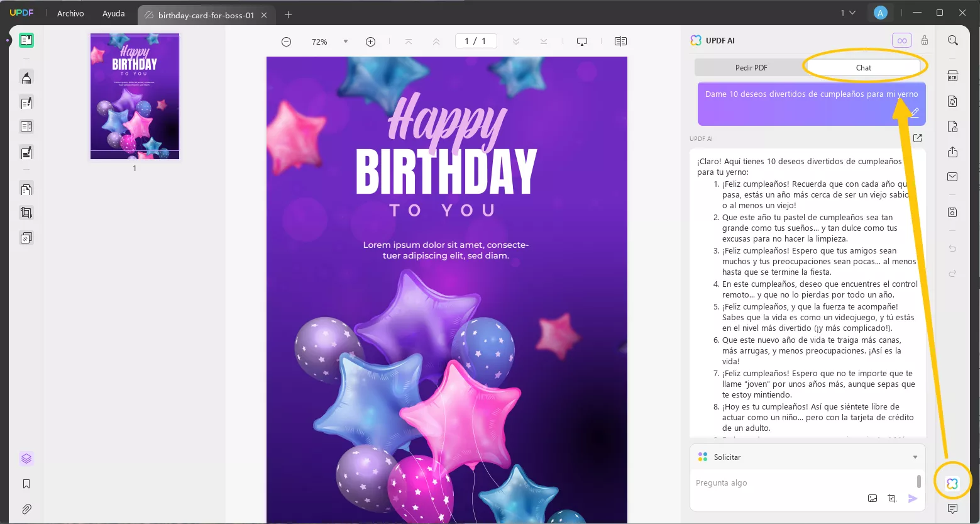980x524 pixels.
Task: Expand the Solicitar prompt mode dropdown
Action: click(x=915, y=457)
